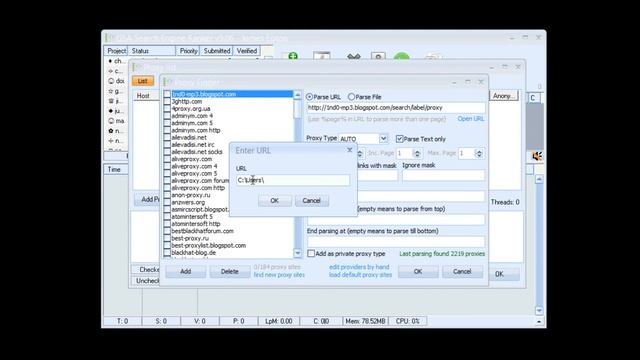
Task: Confirm with OK in Enter URL dialog
Action: click(x=275, y=200)
